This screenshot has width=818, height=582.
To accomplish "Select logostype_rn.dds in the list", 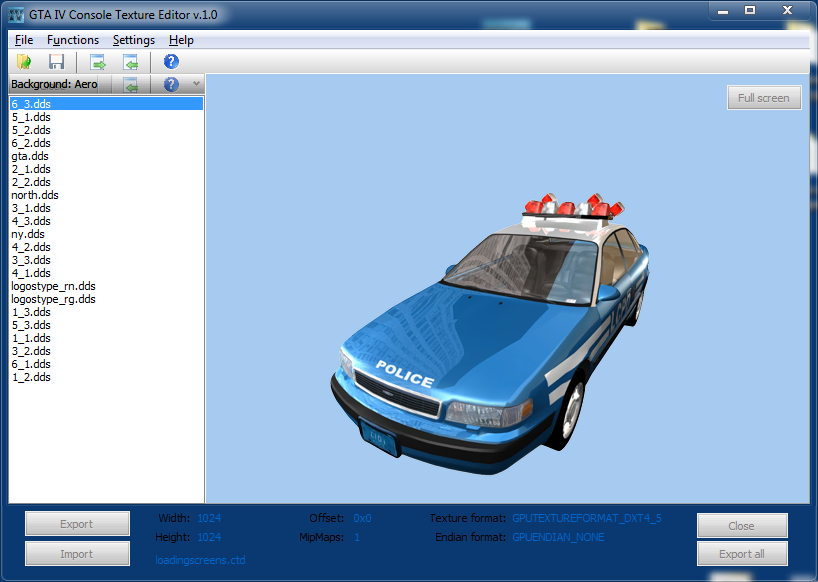I will 53,286.
